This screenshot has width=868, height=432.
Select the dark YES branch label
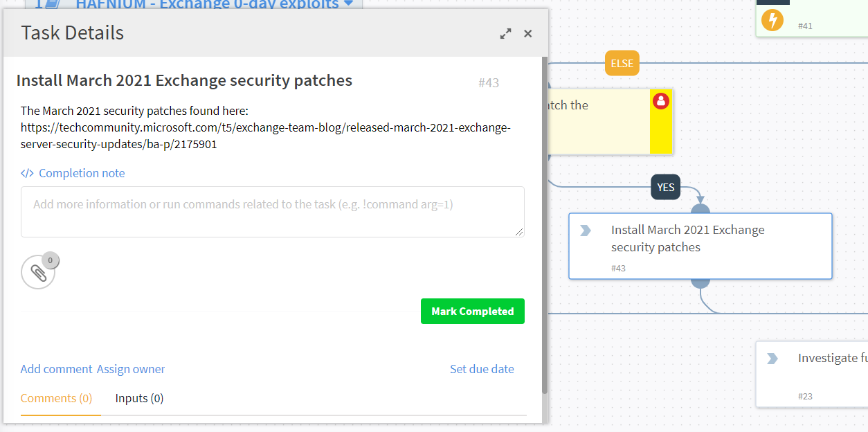tap(666, 187)
